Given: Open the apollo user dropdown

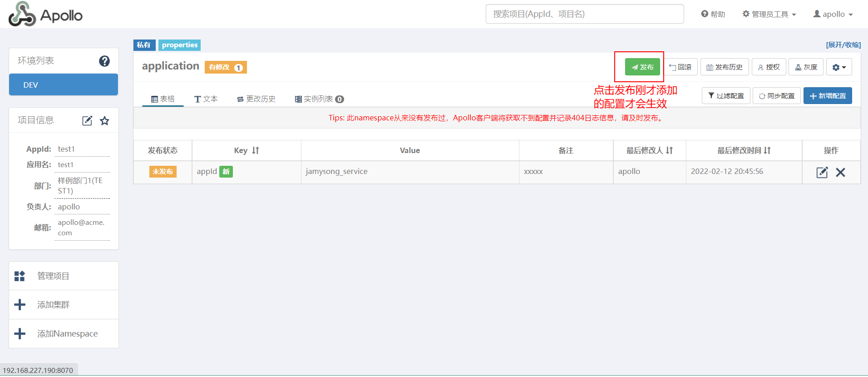Looking at the screenshot, I should 833,14.
